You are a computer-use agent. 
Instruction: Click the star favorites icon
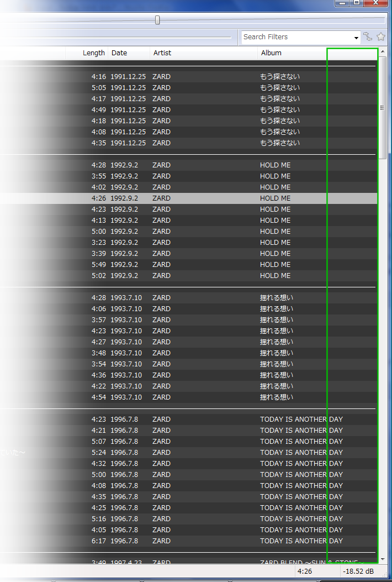[x=381, y=36]
